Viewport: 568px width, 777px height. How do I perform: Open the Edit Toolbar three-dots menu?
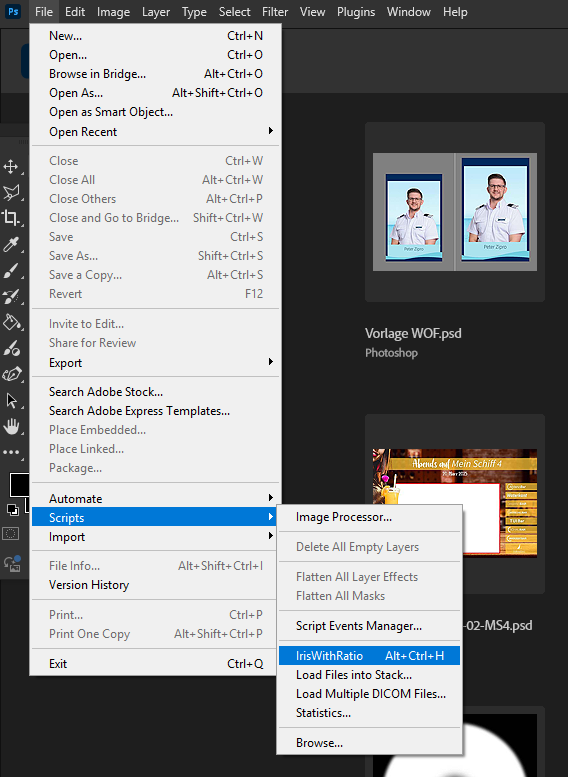[11, 452]
